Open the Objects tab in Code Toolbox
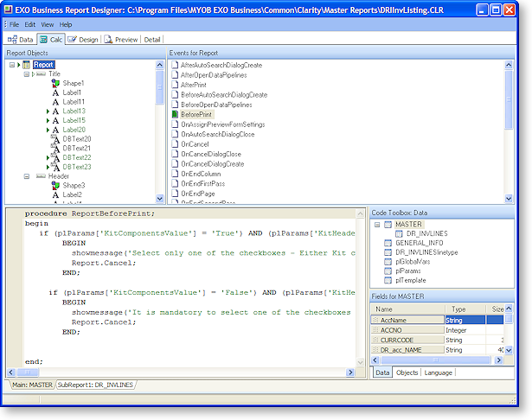532x420 pixels. pyautogui.click(x=406, y=372)
